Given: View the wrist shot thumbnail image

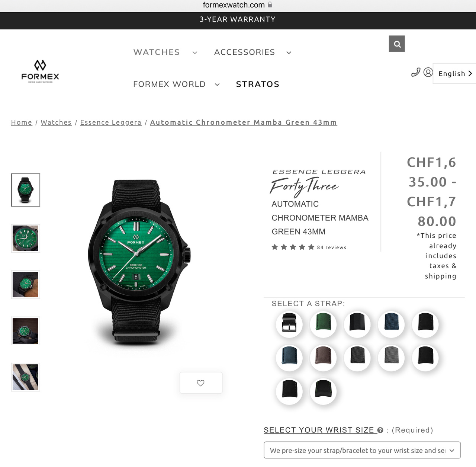Looking at the screenshot, I should click(x=26, y=285).
